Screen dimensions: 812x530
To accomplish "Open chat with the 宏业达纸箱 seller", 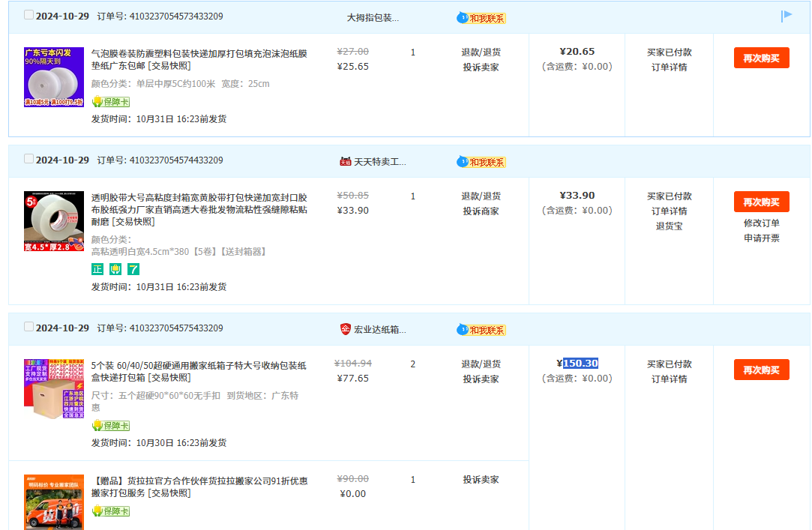I will [481, 330].
